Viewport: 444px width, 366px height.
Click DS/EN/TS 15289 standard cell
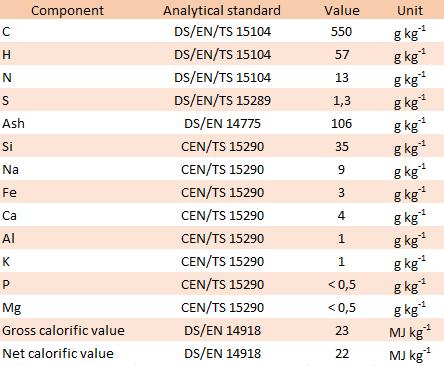click(x=222, y=101)
